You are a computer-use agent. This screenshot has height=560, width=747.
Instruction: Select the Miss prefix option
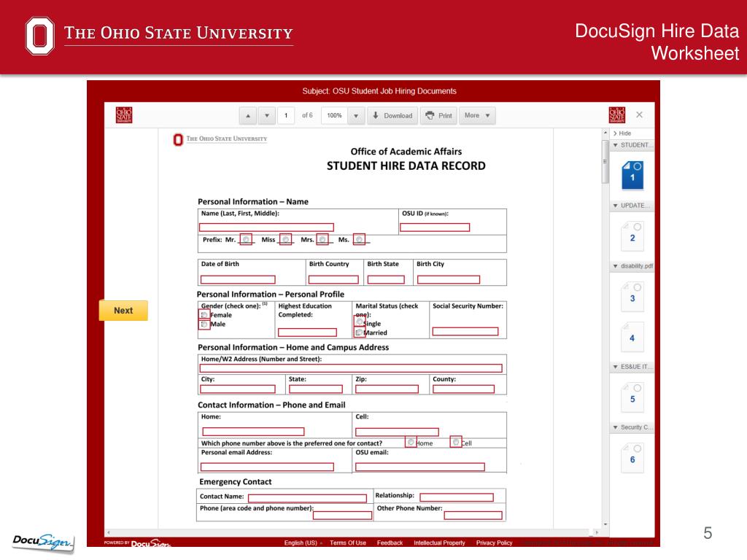point(285,239)
